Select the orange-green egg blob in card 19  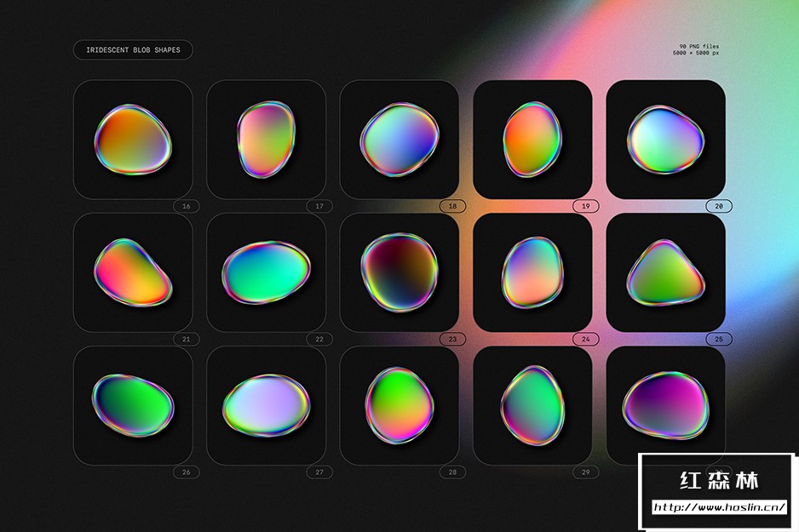532,139
